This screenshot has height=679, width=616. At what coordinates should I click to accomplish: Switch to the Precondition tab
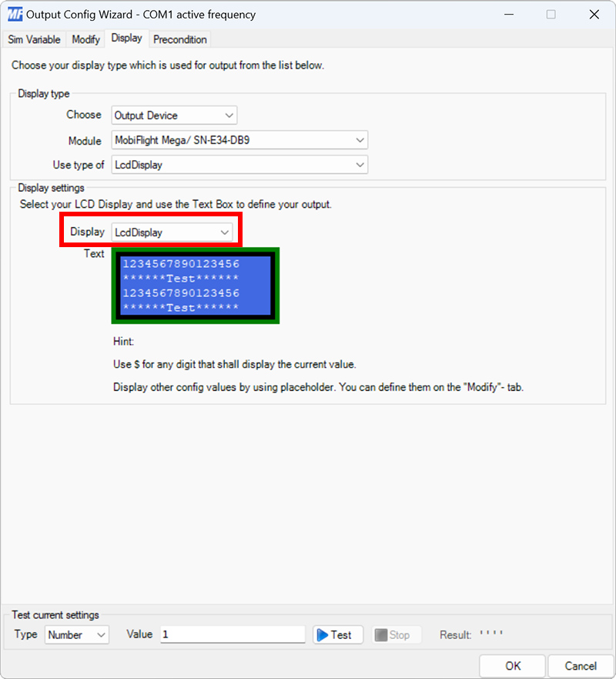[179, 39]
